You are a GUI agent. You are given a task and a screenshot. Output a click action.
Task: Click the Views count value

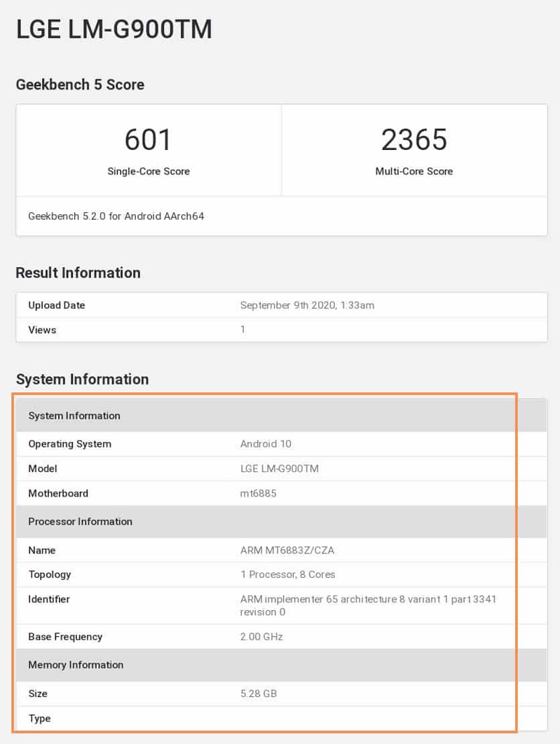tap(243, 329)
